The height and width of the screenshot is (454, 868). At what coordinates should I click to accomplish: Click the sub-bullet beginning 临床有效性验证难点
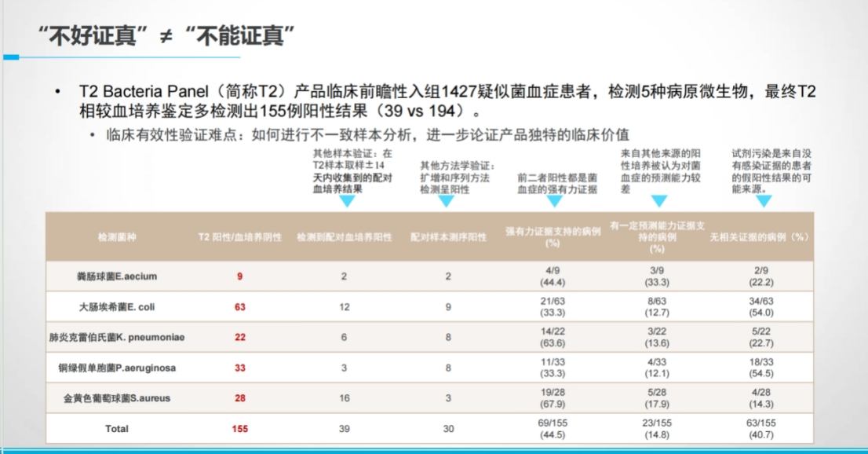coord(367,134)
